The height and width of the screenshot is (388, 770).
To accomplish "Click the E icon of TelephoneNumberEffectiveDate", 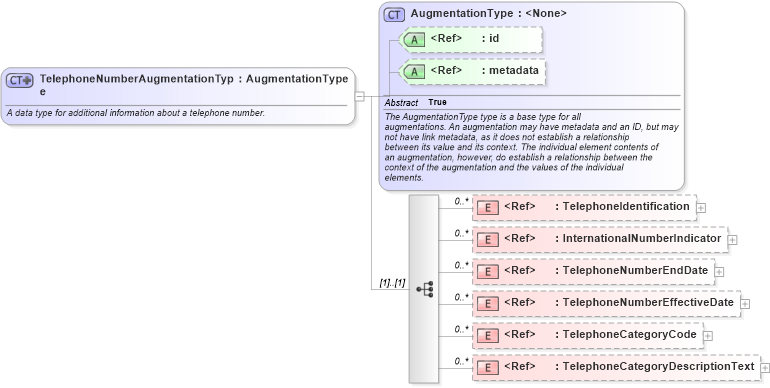I will tap(488, 304).
